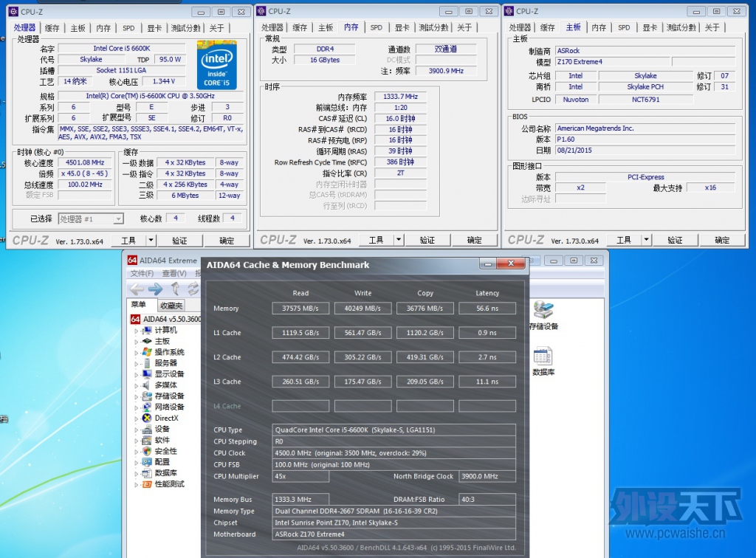The width and height of the screenshot is (756, 558).
Task: Click Memory Latency value 56.6 ns
Action: pos(487,309)
